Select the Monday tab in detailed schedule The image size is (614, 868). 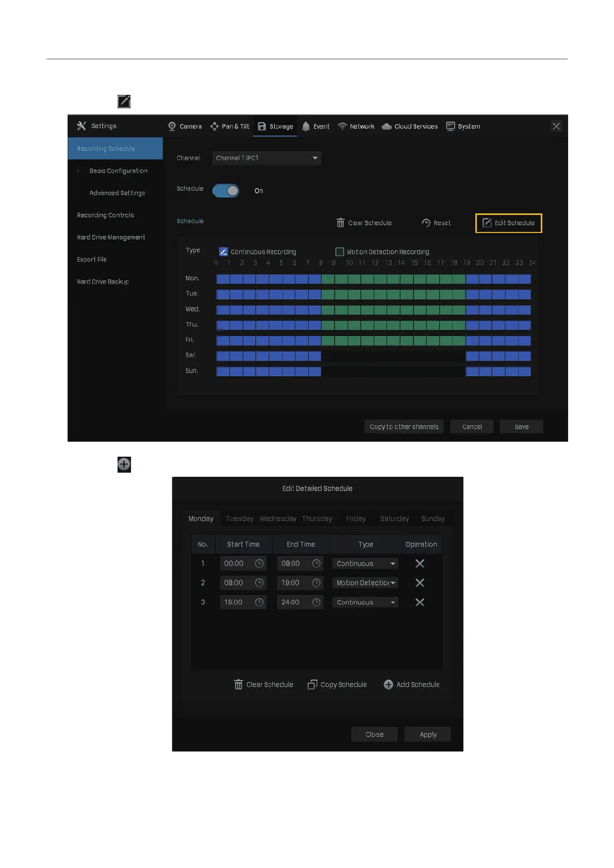(201, 519)
